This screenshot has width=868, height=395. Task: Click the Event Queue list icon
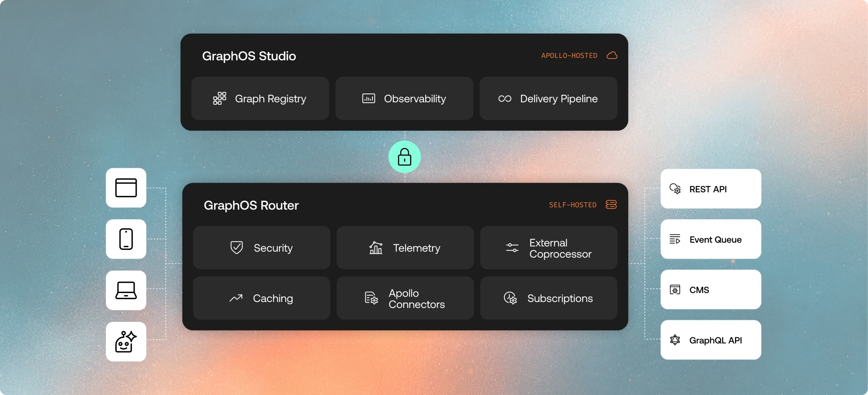(675, 239)
